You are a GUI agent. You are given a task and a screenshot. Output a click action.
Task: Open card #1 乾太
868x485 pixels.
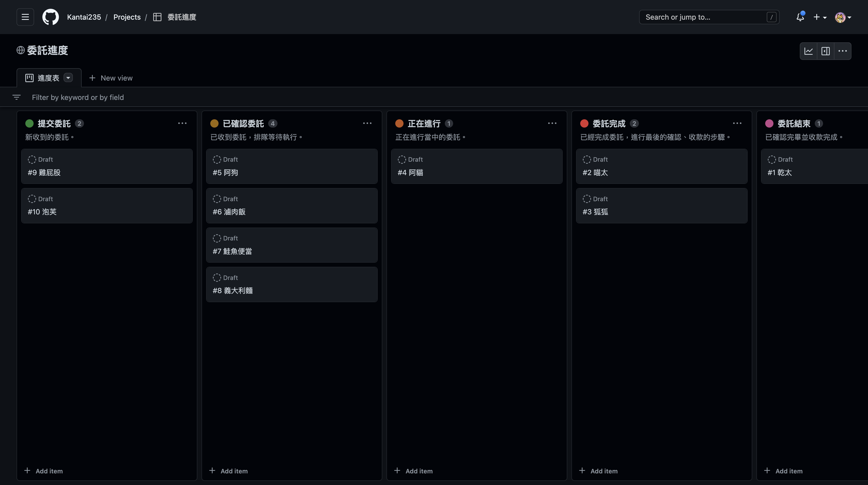tap(815, 166)
